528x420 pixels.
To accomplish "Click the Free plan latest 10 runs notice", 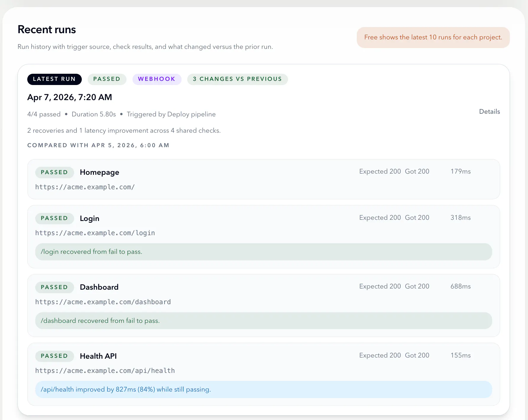I will click(x=433, y=37).
